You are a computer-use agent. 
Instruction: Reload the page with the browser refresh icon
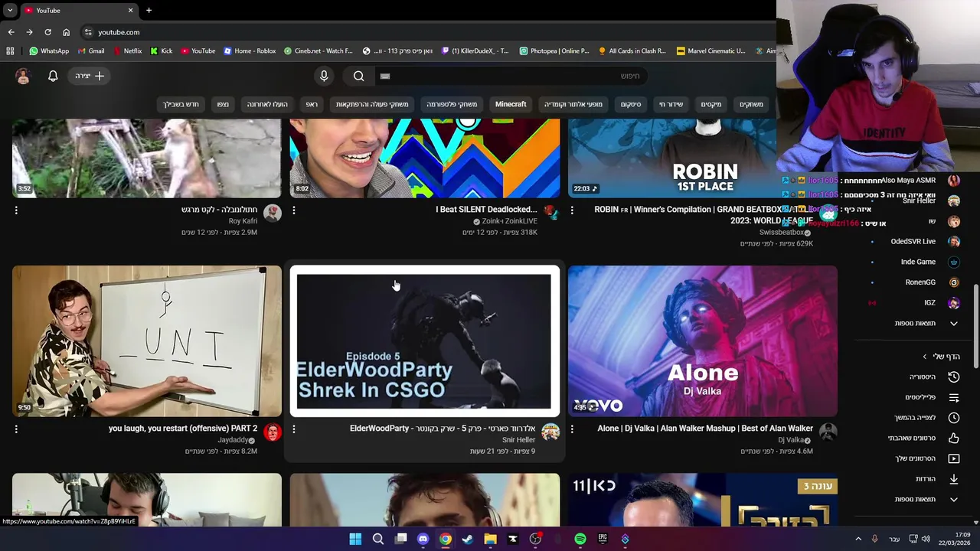click(47, 32)
